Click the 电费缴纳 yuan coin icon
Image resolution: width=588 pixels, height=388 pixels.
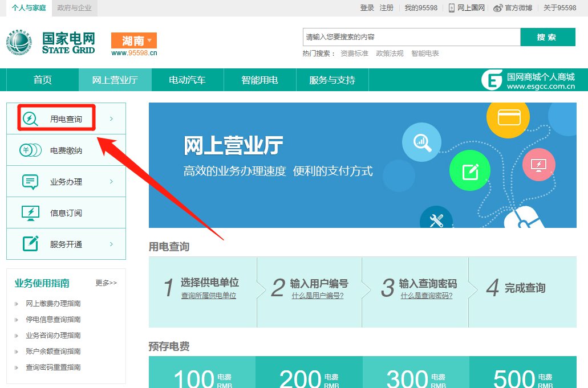(x=30, y=150)
